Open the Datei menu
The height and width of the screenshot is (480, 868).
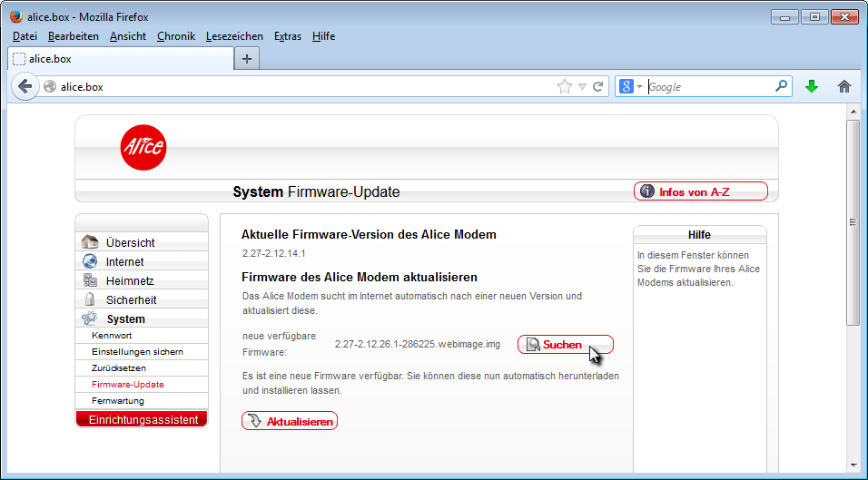coord(25,36)
